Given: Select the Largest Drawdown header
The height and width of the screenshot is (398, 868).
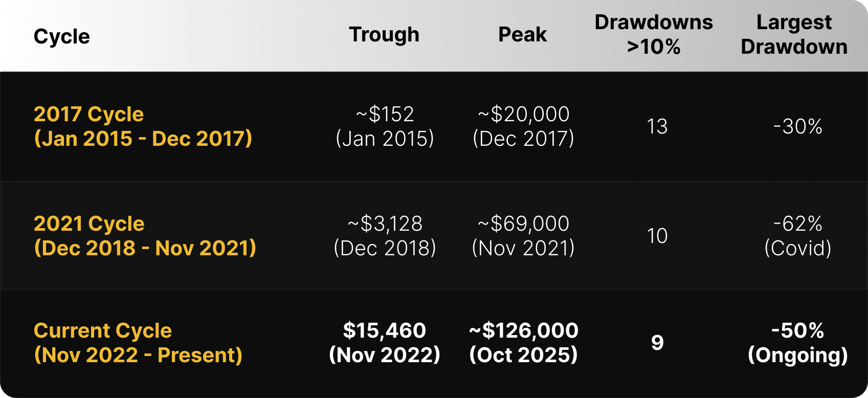Looking at the screenshot, I should (794, 35).
